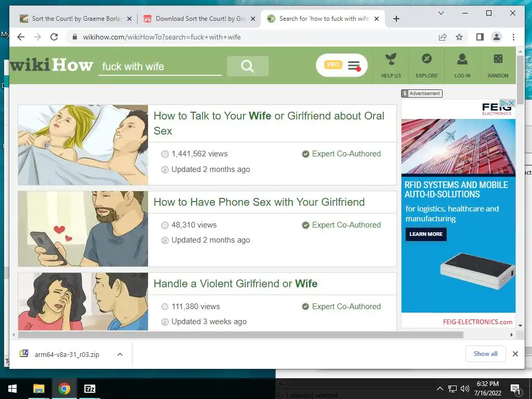Open Handle a Violent Girlfriend or Wife article

235,283
